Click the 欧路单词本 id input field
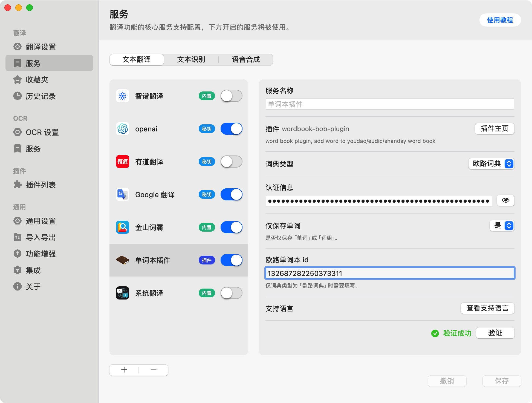Image resolution: width=532 pixels, height=403 pixels. coord(390,273)
